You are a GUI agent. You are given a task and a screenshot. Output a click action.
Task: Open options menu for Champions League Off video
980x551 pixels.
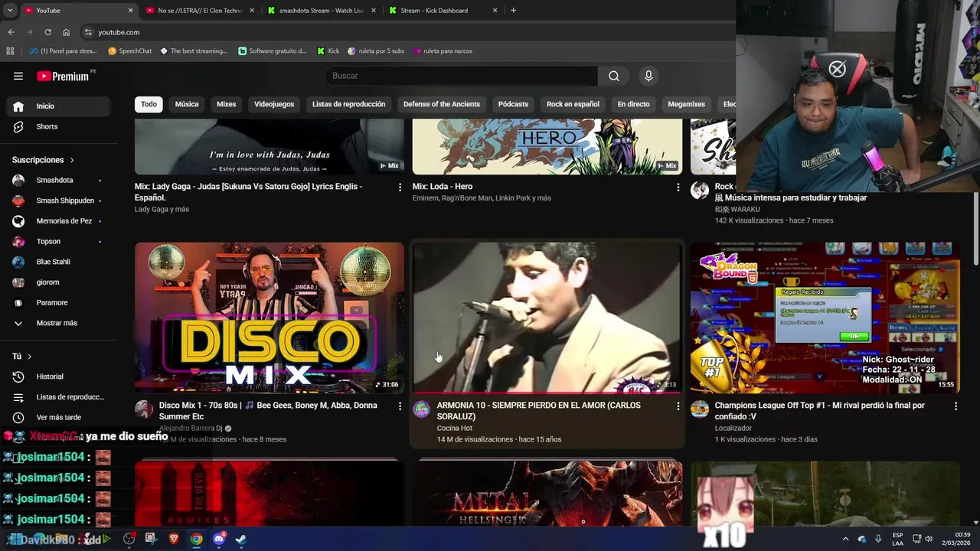pyautogui.click(x=955, y=406)
